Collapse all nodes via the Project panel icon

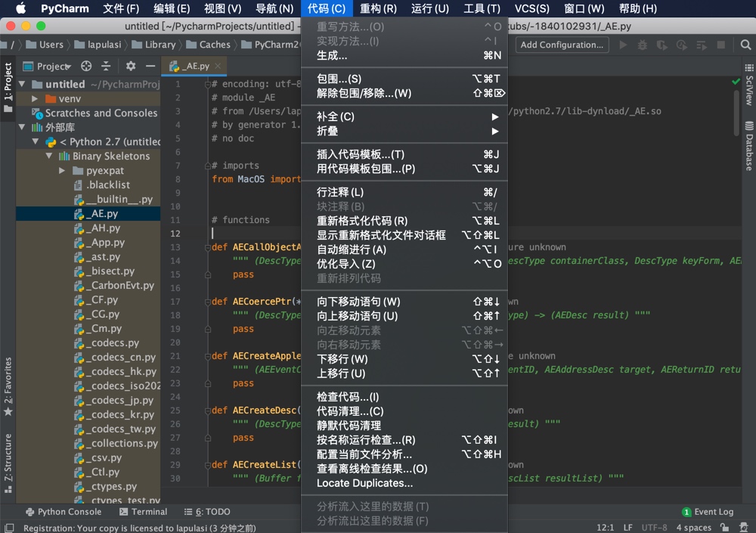106,66
